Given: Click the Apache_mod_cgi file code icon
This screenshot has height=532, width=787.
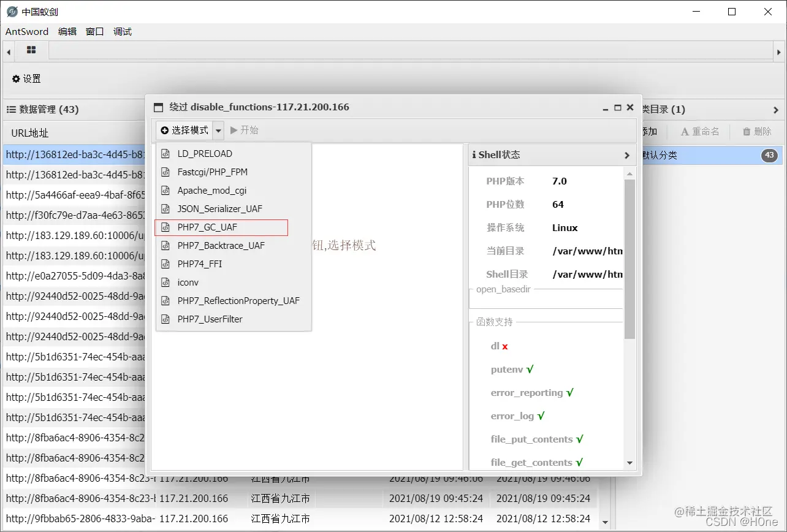Looking at the screenshot, I should [165, 191].
